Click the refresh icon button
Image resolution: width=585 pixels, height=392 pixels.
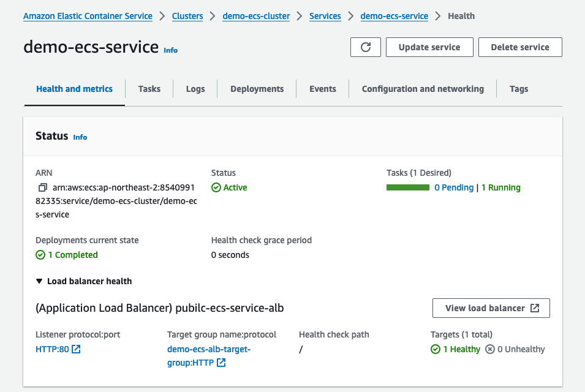[366, 47]
